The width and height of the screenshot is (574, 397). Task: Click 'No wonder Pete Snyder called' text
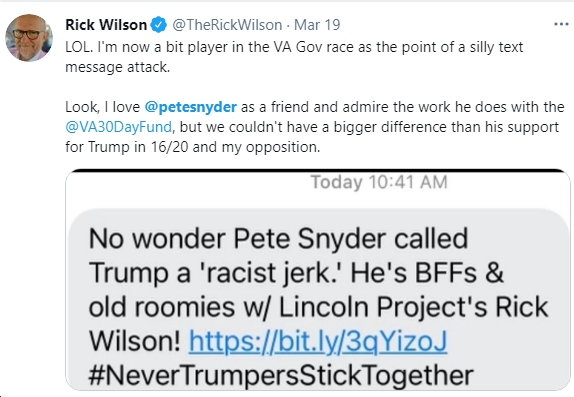click(278, 239)
